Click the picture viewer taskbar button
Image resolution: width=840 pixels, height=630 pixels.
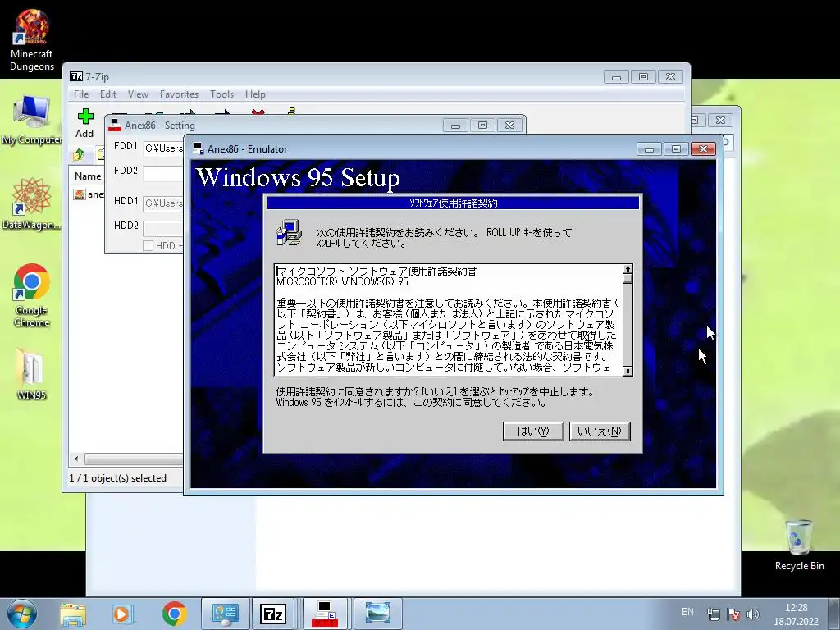pyautogui.click(x=377, y=614)
